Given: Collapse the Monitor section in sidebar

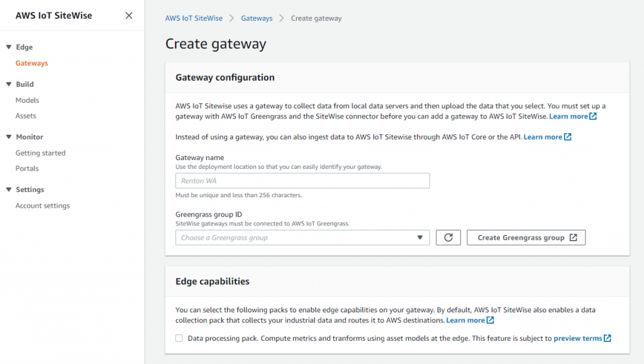Looking at the screenshot, I should (x=9, y=137).
